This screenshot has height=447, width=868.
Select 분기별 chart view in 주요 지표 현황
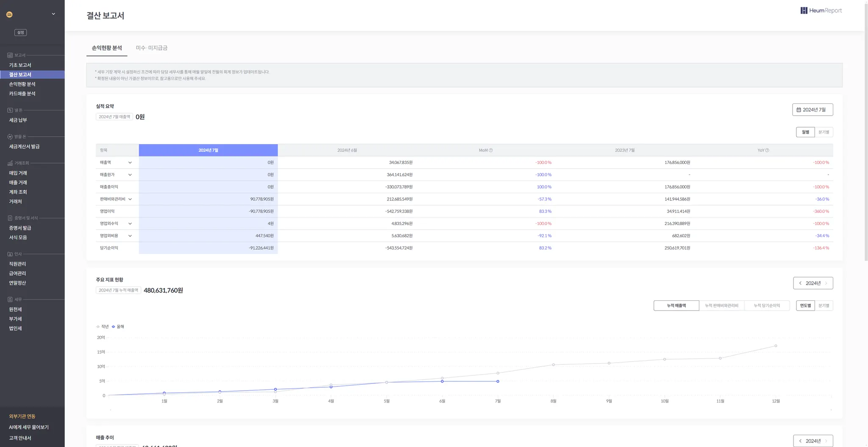tap(824, 305)
